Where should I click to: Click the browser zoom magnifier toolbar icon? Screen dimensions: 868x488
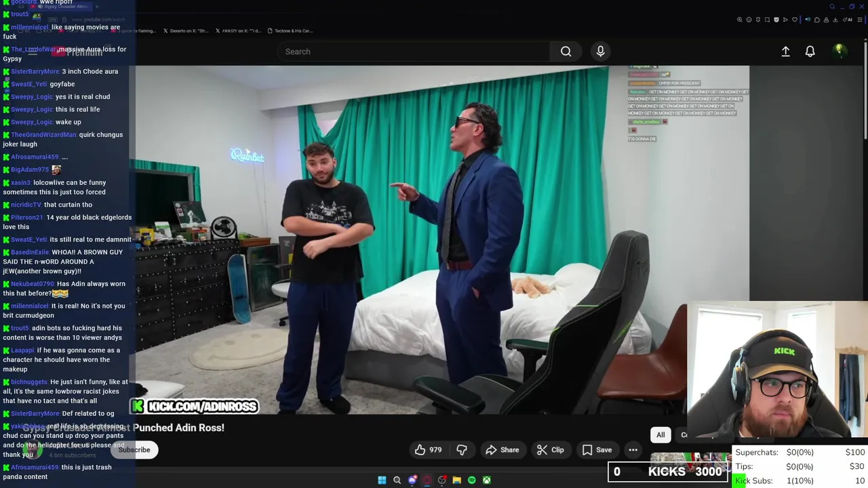[740, 20]
